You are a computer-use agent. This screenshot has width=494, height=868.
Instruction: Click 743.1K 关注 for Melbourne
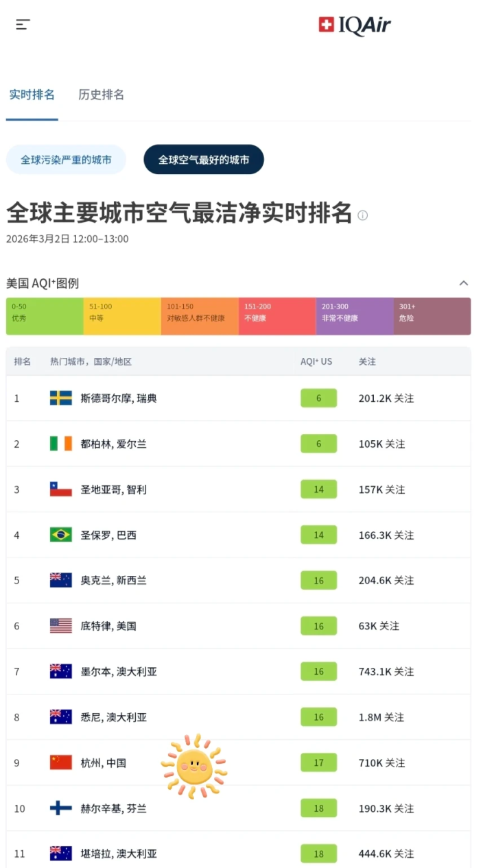click(x=386, y=672)
